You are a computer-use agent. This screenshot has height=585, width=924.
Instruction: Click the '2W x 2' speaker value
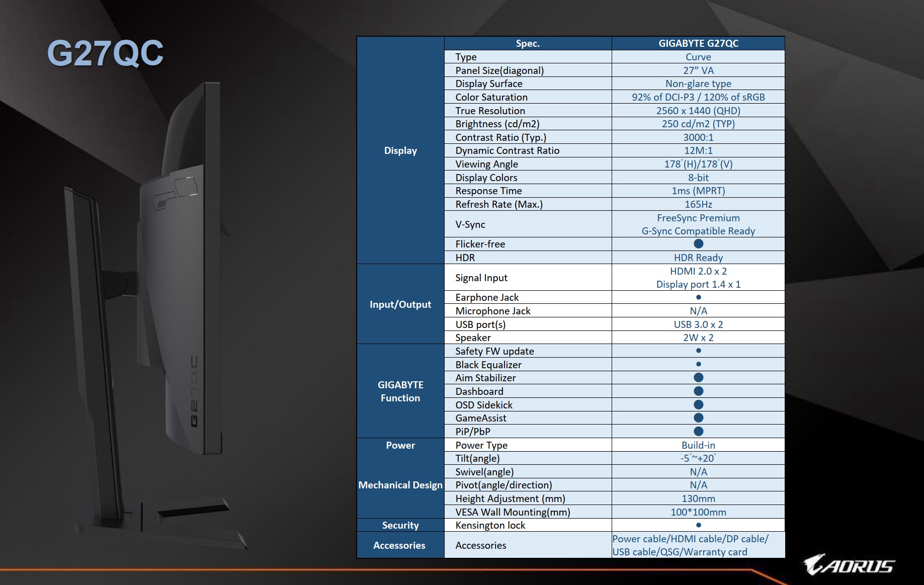pos(698,338)
